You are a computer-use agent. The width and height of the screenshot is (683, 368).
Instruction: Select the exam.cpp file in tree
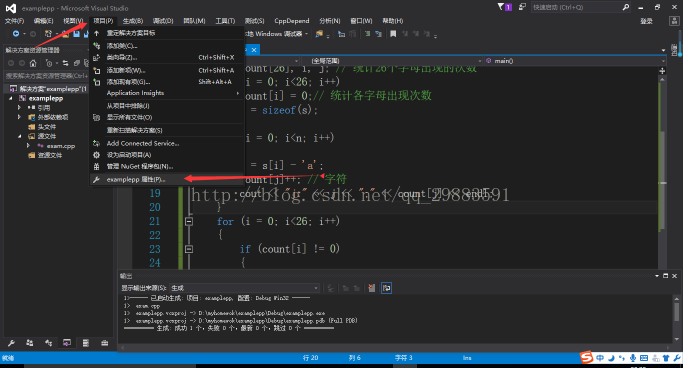tap(61, 146)
